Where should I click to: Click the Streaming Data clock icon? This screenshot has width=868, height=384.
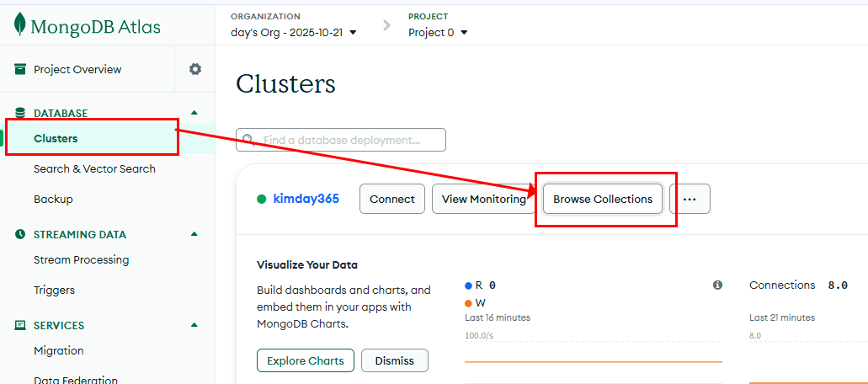[20, 235]
